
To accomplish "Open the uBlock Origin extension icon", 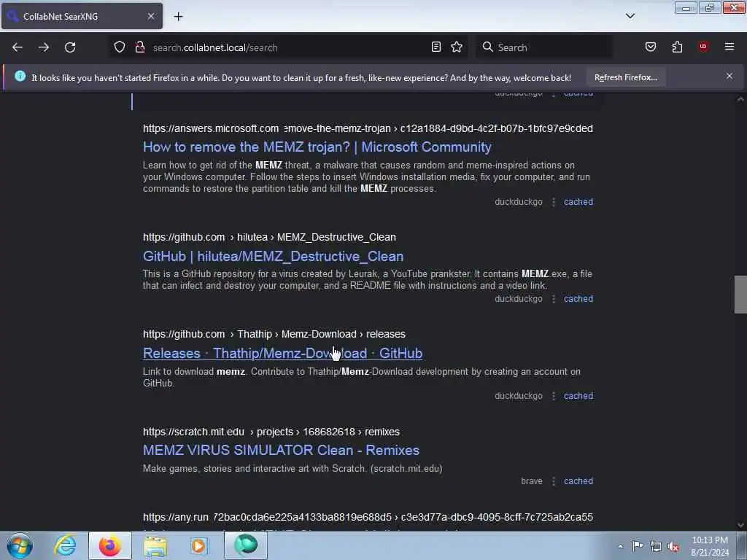I will pyautogui.click(x=703, y=47).
